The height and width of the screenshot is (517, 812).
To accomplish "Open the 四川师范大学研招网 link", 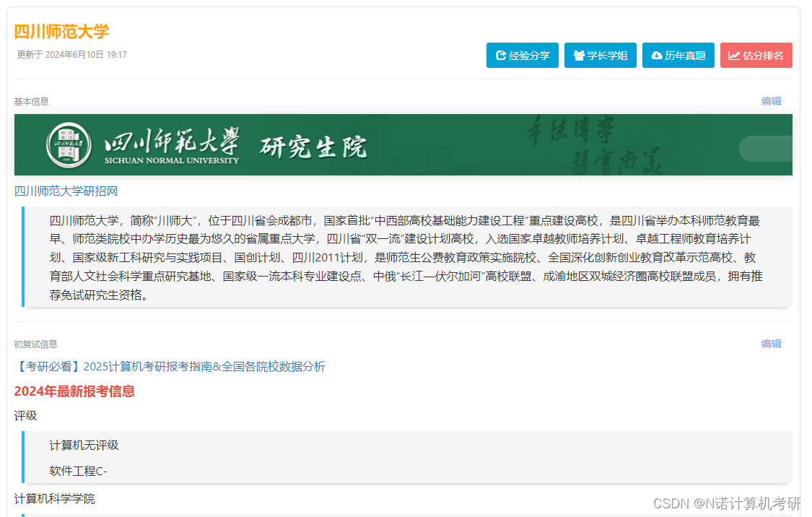I will tap(66, 191).
